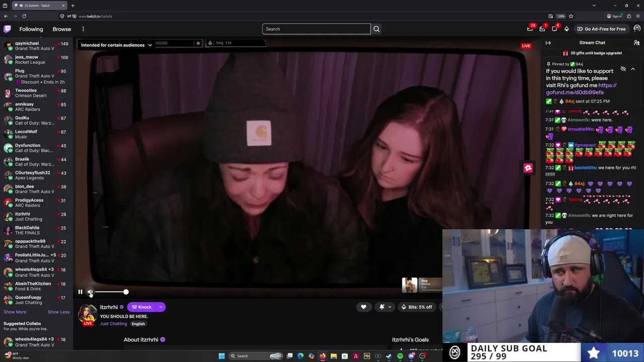Open the Browse page
This screenshot has height=362, width=644.
coord(62,29)
